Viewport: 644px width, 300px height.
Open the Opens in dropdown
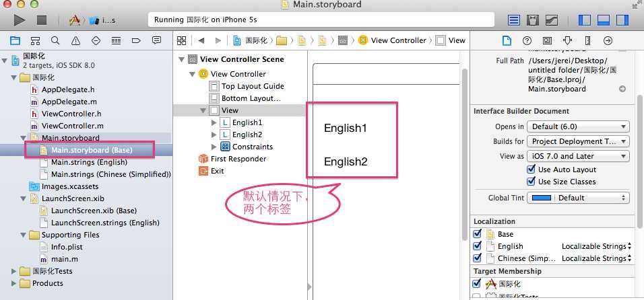pyautogui.click(x=578, y=126)
